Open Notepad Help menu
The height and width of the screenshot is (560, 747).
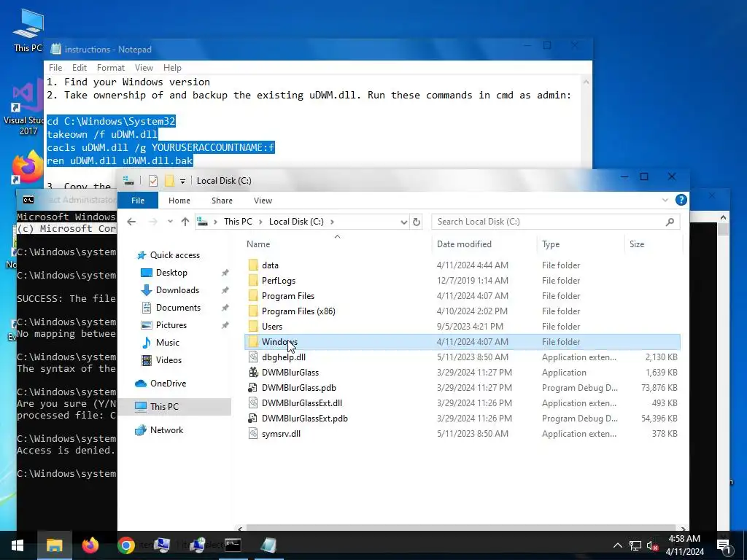tap(172, 68)
